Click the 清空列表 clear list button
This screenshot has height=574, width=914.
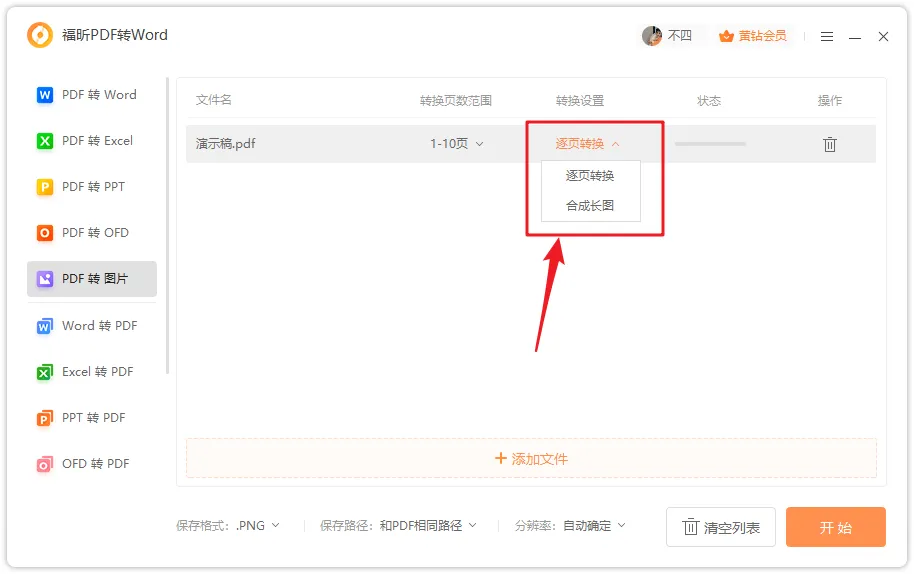coord(721,527)
